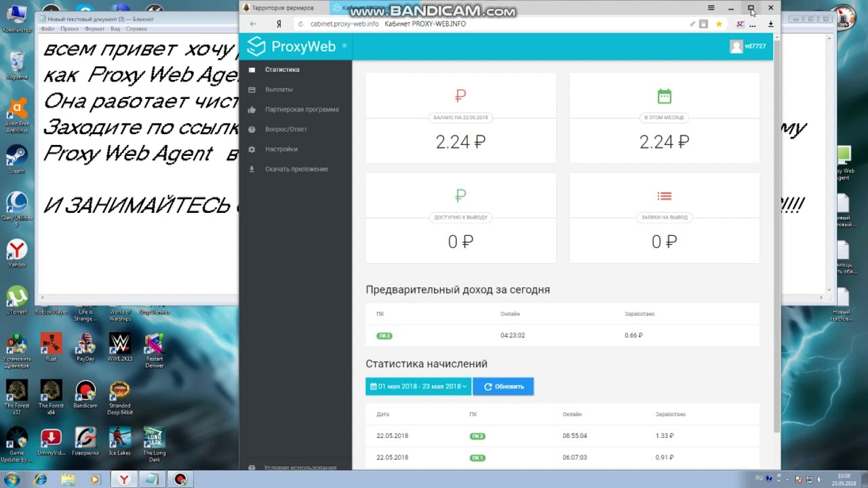Select the PayDay desktop shortcut
This screenshot has height=488, width=868.
(85, 347)
